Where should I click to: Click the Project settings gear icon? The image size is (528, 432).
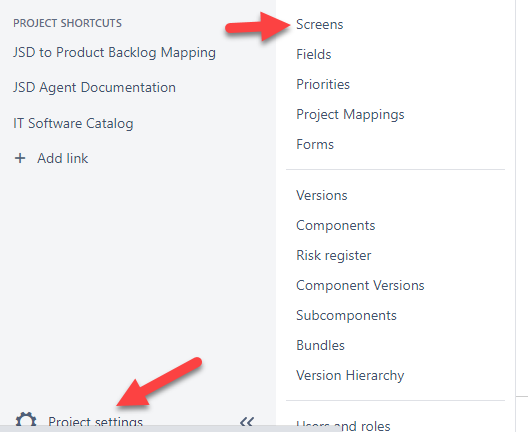(x=26, y=421)
